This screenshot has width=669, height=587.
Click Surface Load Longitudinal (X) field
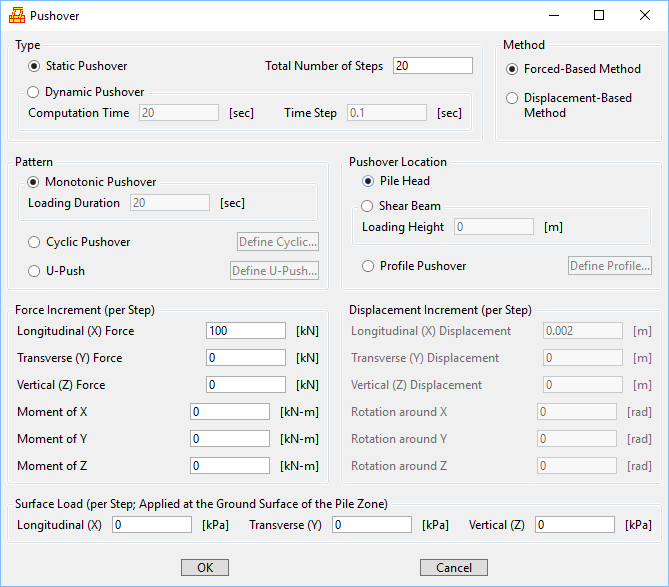tap(152, 525)
